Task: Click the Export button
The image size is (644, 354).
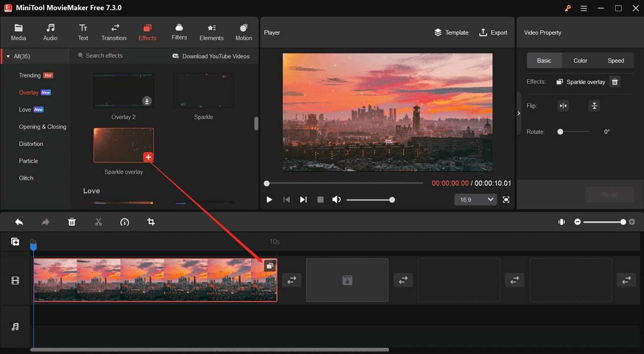Action: [x=493, y=32]
